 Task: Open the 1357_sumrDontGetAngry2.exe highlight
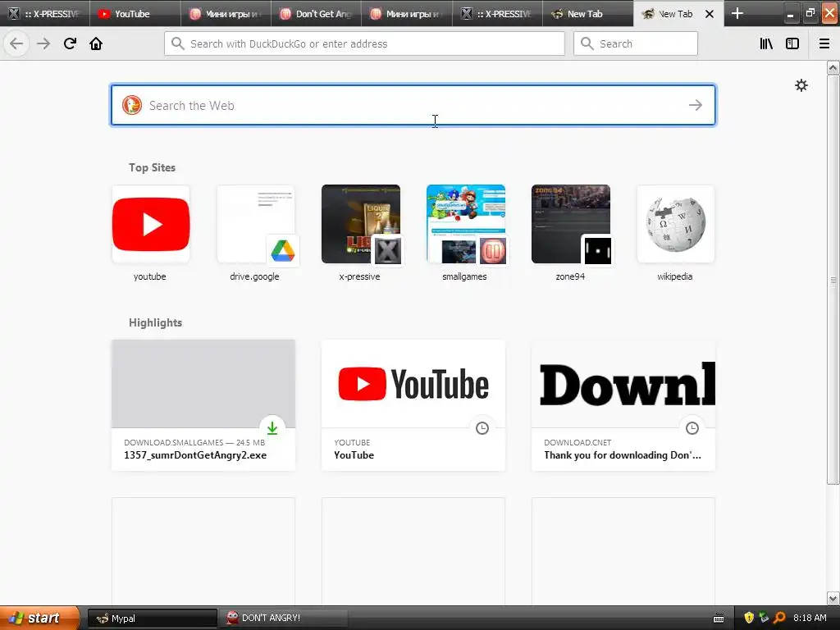203,405
